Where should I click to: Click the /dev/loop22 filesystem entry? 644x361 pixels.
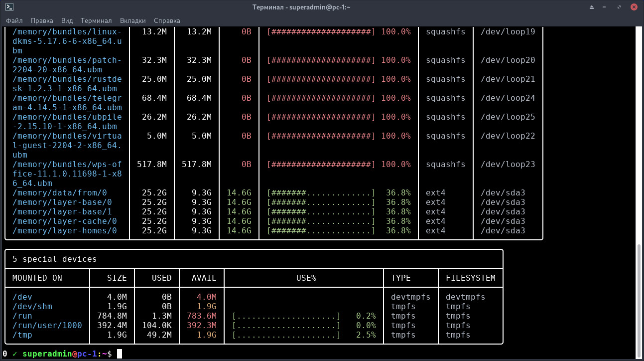[x=508, y=136]
